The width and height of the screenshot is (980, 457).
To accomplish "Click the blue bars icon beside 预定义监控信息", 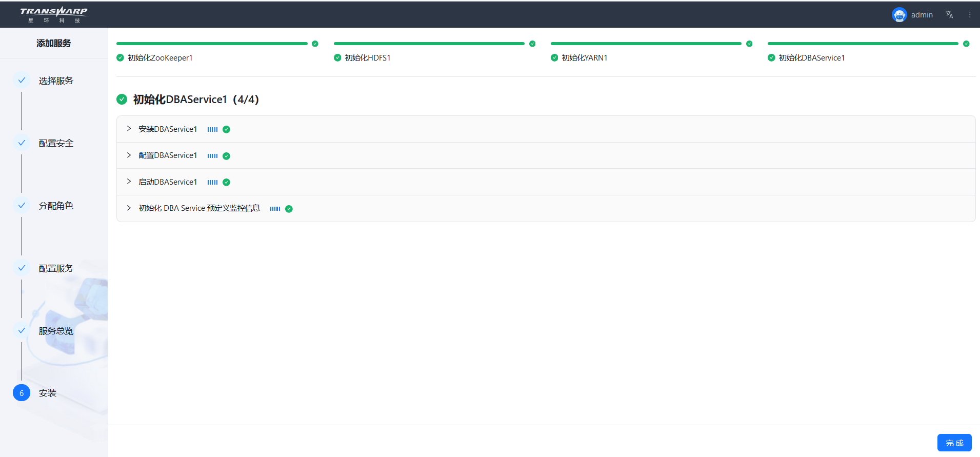I will click(275, 209).
